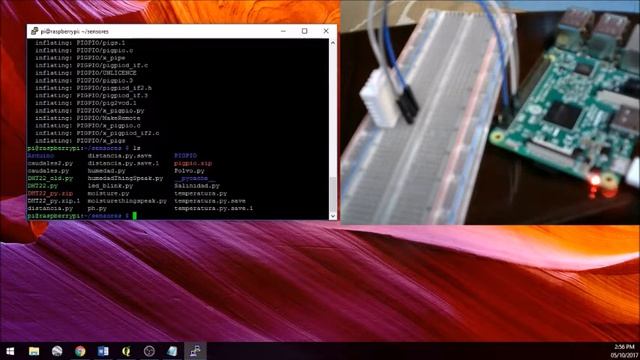Click the terminal vertical scrollbar thumb
Viewport: 640px width, 360px height.
[333, 194]
